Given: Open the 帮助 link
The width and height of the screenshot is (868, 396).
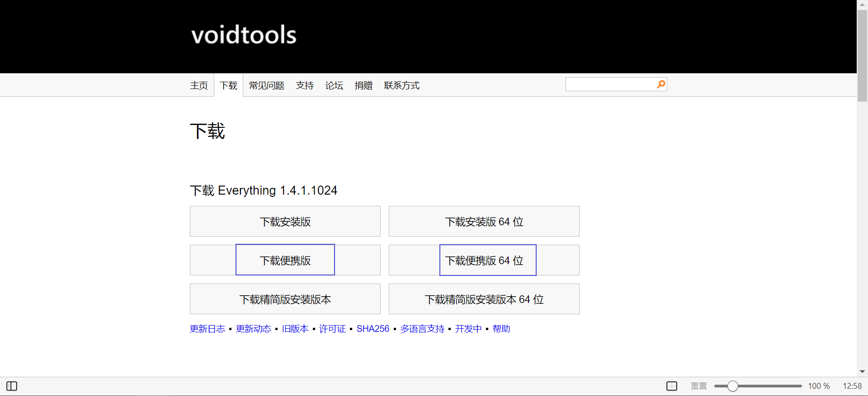Looking at the screenshot, I should coord(501,329).
